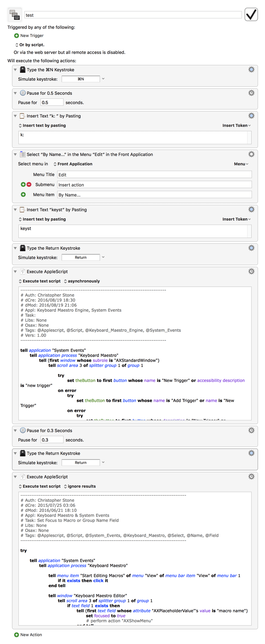The image size is (265, 644).
Task: Open gear menu for second Type Return Keystroke
Action: coord(251,453)
